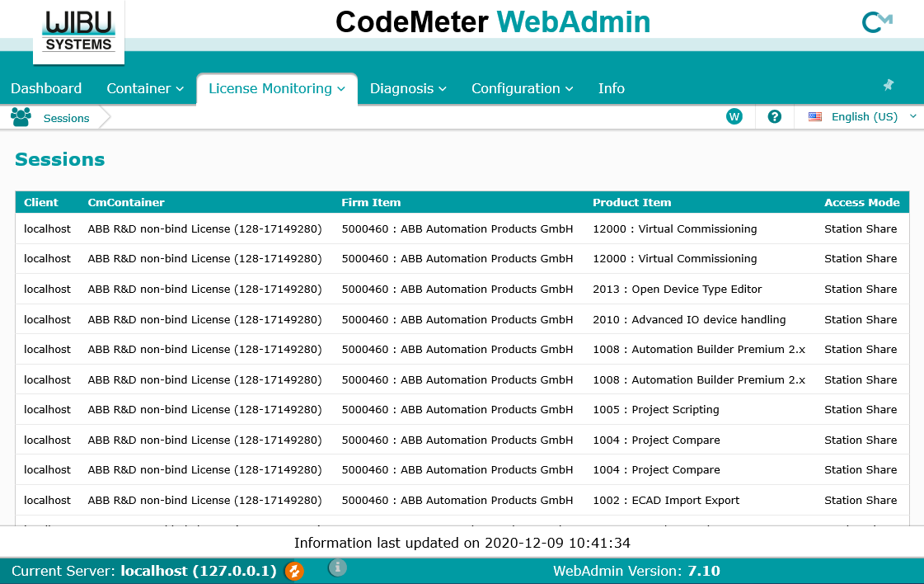This screenshot has width=924, height=584.
Task: Click the WebAdmin Version 7.10 text
Action: 636,571
